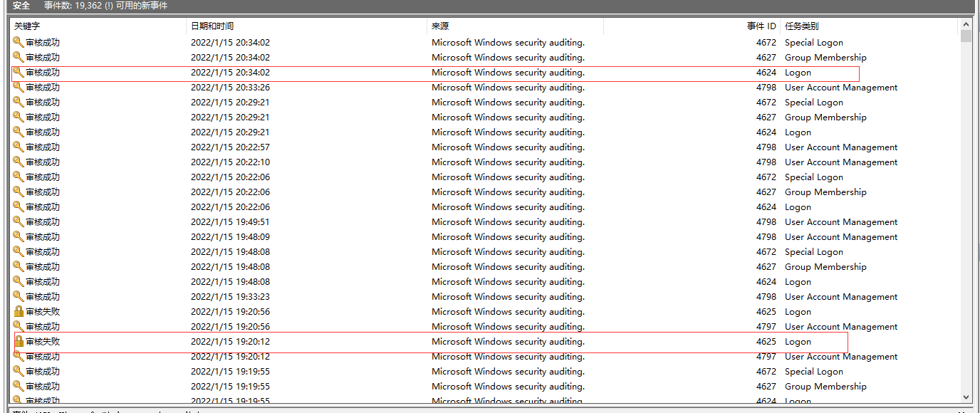Click key icon of 20:34:02 event 4624 Logon
Viewport: 980px width, 413px height.
click(x=19, y=72)
